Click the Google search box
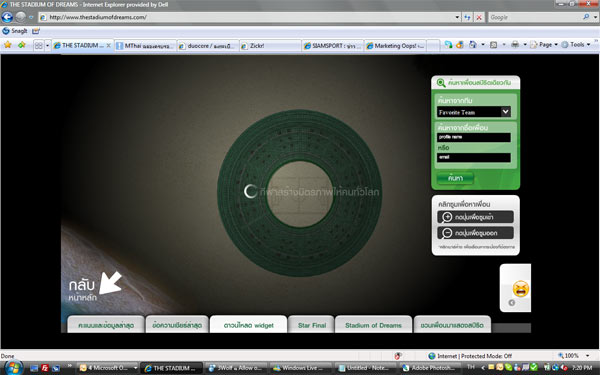Screen dimensions: 600x375 click(535, 17)
